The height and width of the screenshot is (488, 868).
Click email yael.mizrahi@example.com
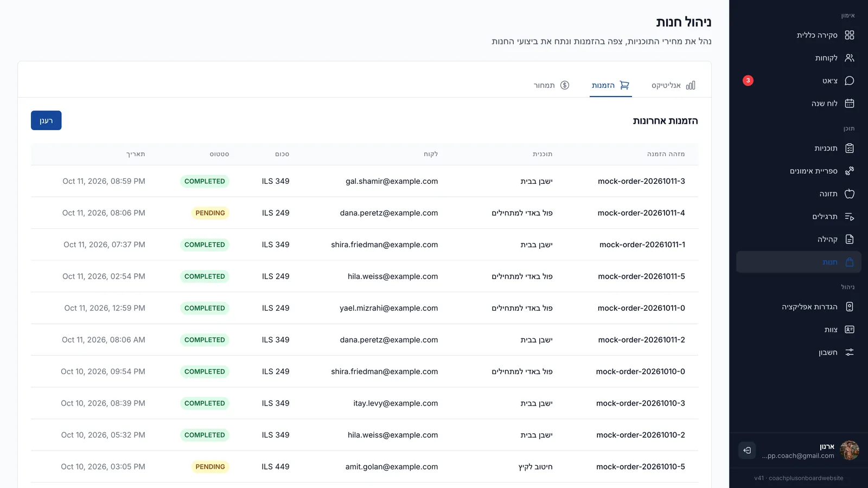(388, 308)
